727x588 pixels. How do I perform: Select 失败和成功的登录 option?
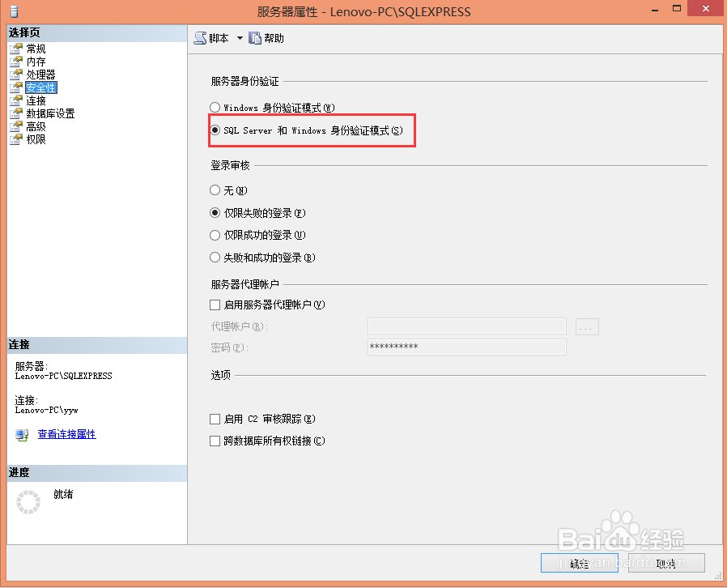tap(215, 258)
